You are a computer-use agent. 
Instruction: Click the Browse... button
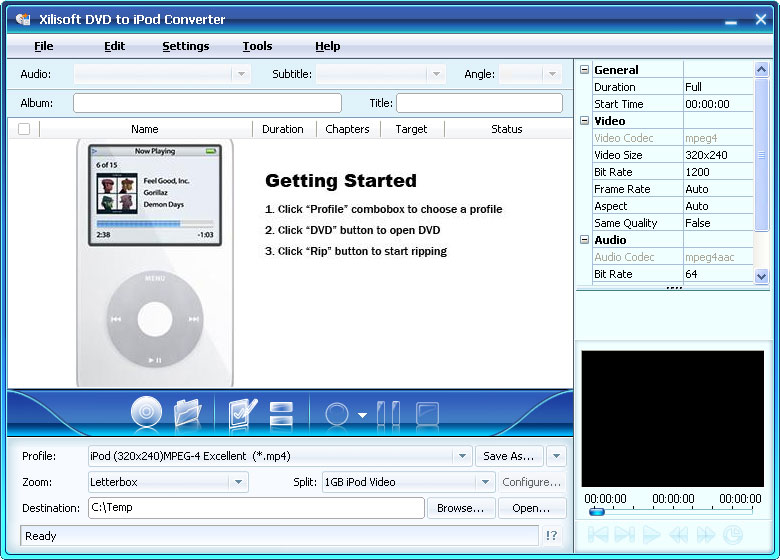click(x=461, y=508)
